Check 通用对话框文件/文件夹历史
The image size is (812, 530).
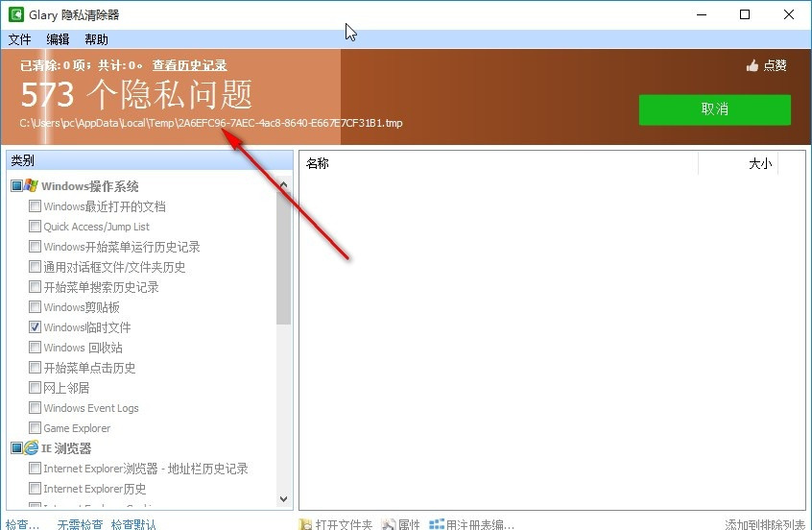(x=35, y=266)
